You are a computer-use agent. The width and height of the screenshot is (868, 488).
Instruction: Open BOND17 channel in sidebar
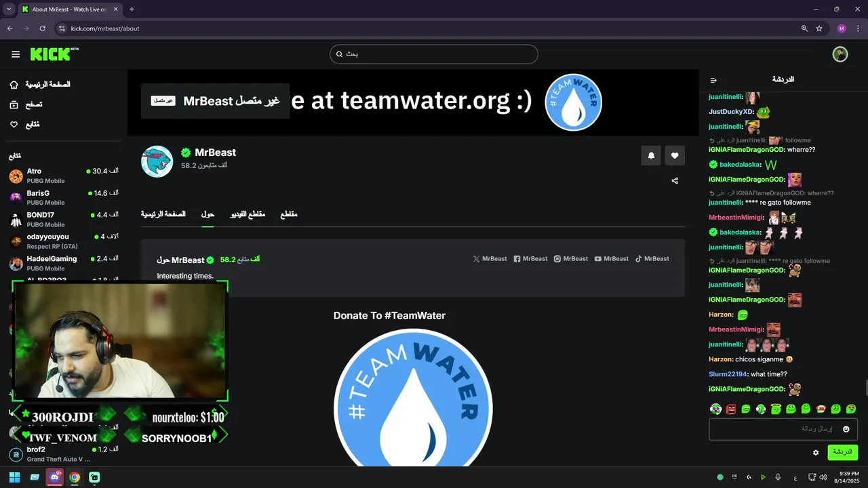click(64, 220)
